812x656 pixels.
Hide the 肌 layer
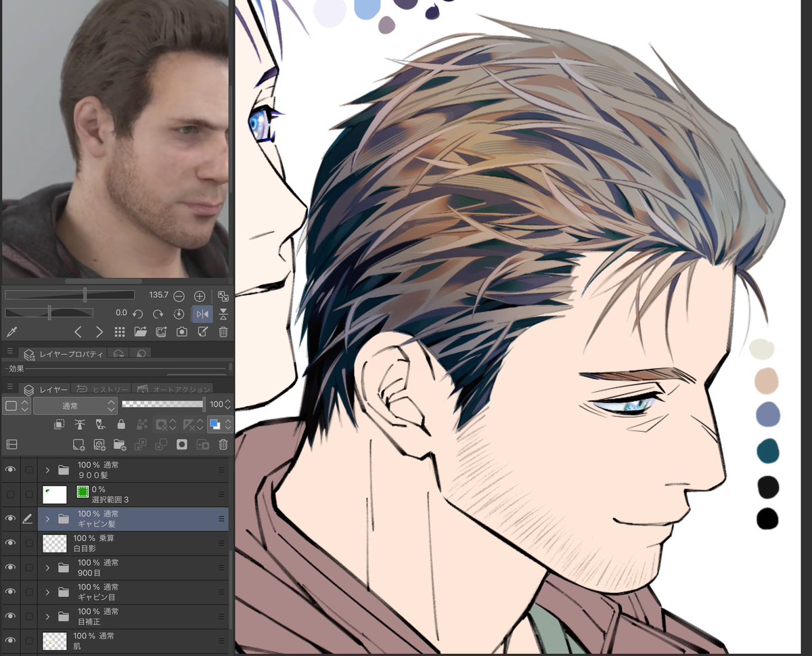[x=10, y=640]
